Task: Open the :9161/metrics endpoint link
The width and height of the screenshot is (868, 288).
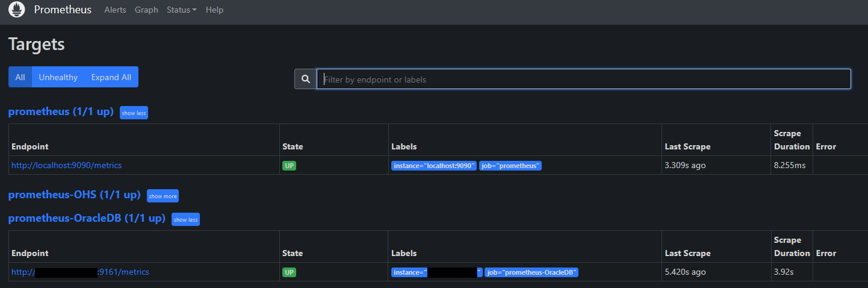Action: coord(80,272)
